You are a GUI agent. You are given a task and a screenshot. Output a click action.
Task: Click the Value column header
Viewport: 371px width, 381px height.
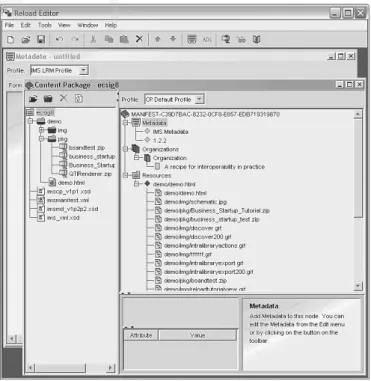pos(197,335)
